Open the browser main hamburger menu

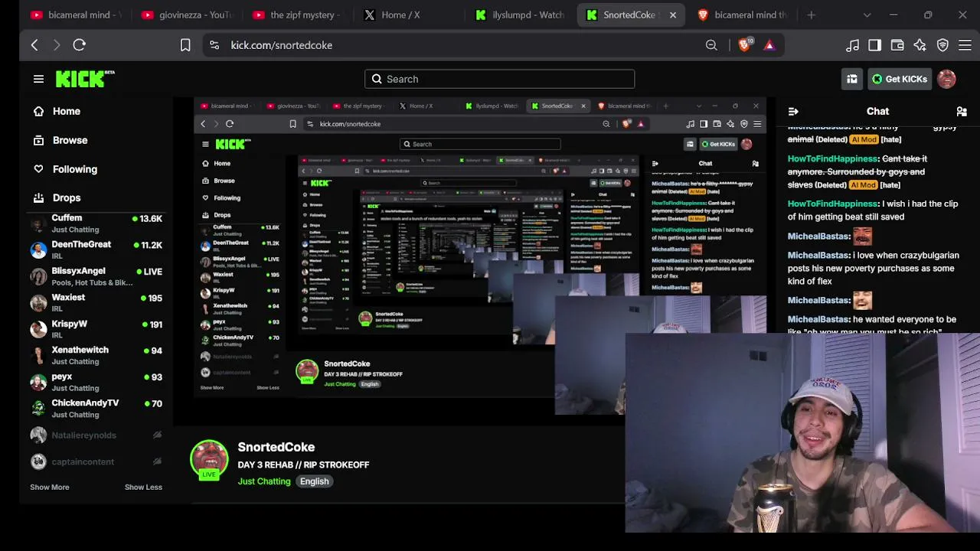coord(965,45)
